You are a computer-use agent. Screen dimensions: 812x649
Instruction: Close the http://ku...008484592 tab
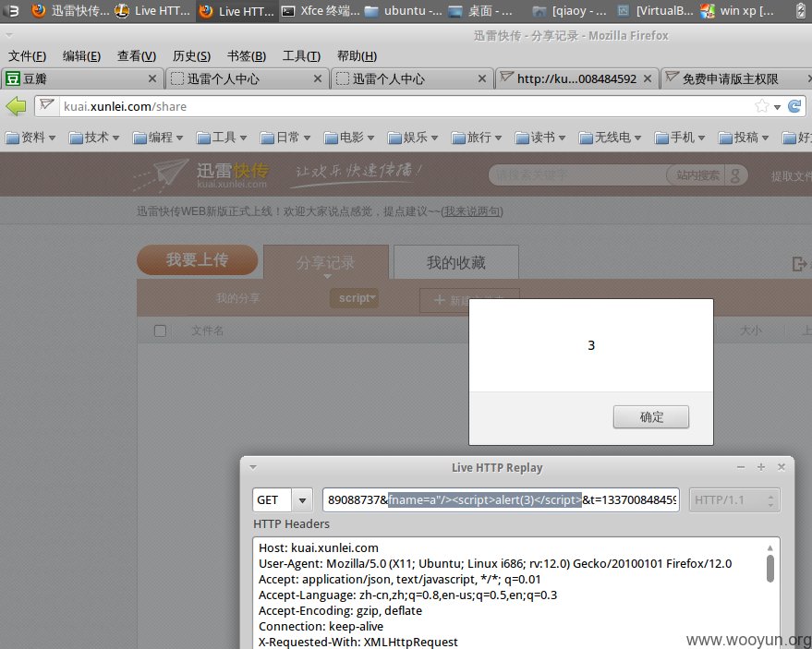click(x=648, y=78)
